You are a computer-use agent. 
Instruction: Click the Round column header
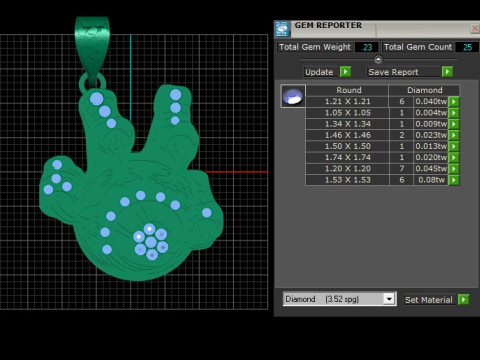347,90
